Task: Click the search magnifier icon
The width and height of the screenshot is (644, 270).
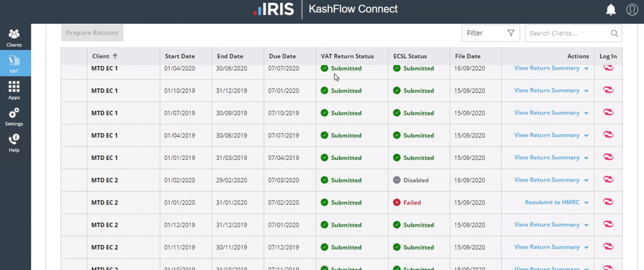Action: pyautogui.click(x=614, y=33)
